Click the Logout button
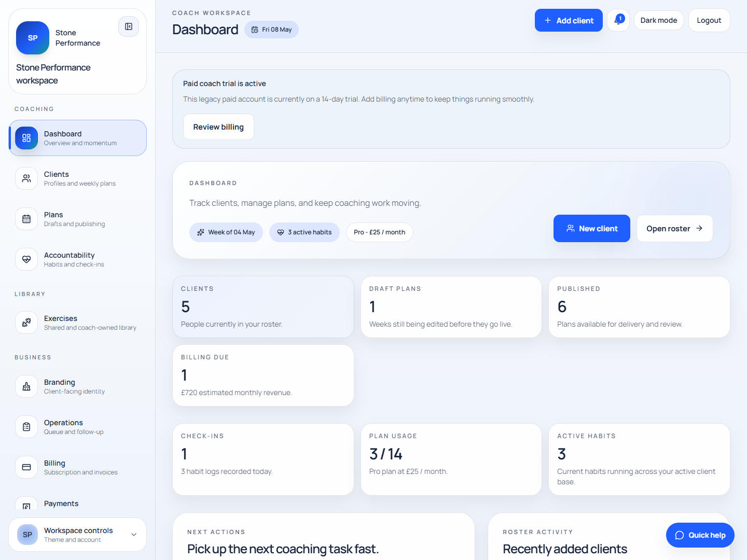This screenshot has width=747, height=560. click(709, 20)
